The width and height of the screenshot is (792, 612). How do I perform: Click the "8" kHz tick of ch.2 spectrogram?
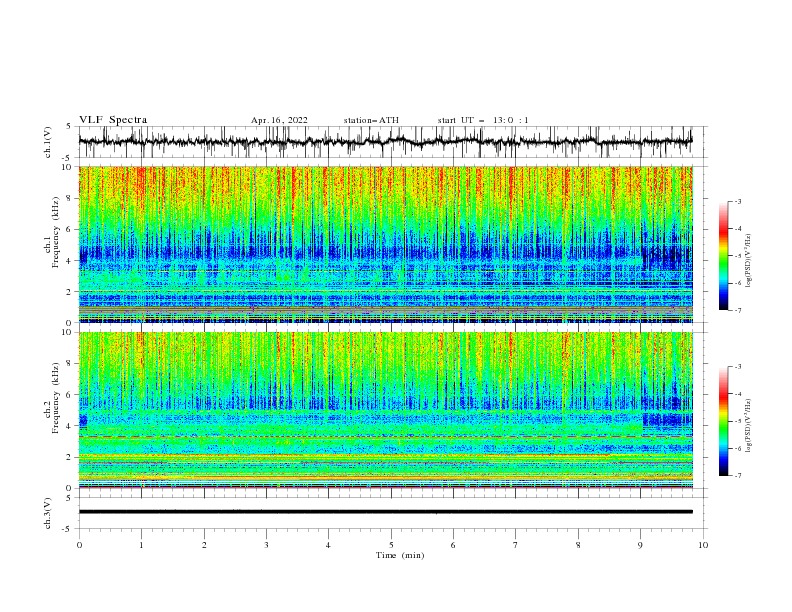[x=70, y=364]
